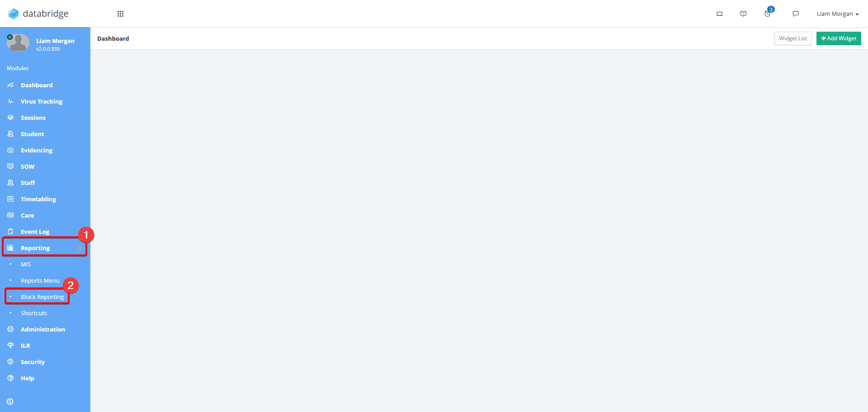Expand the Sessions module

(45, 118)
